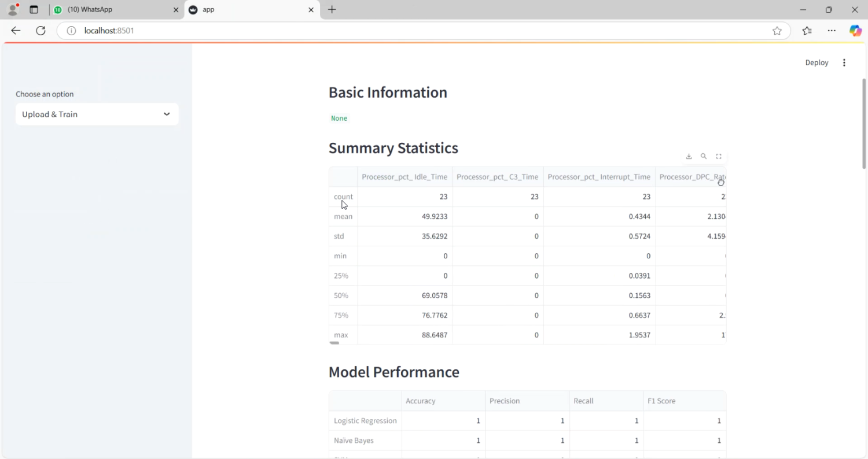868x459 pixels.
Task: Search within the Summary Statistics table
Action: 704,156
